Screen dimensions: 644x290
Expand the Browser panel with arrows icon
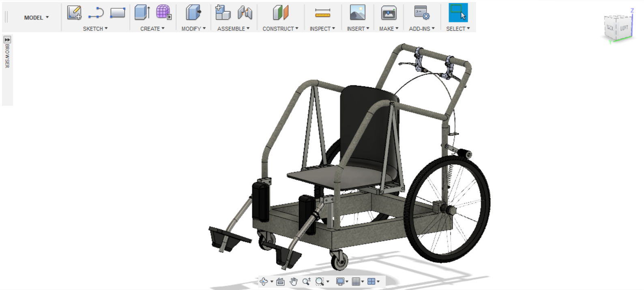tap(7, 39)
